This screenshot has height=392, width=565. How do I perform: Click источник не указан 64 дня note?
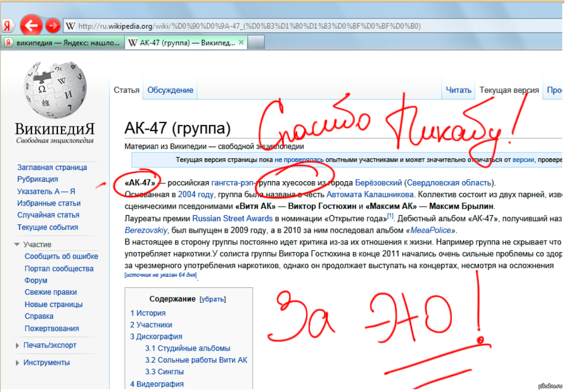[161, 275]
